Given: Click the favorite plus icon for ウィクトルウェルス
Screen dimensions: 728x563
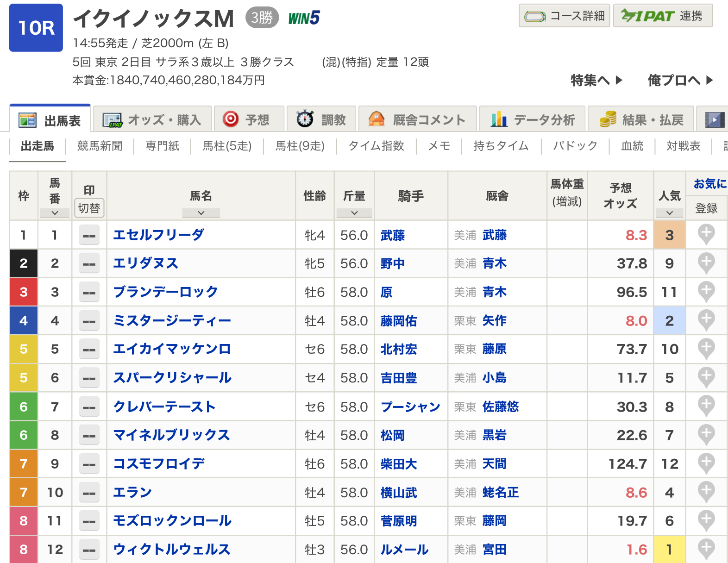Looking at the screenshot, I should click(706, 549).
